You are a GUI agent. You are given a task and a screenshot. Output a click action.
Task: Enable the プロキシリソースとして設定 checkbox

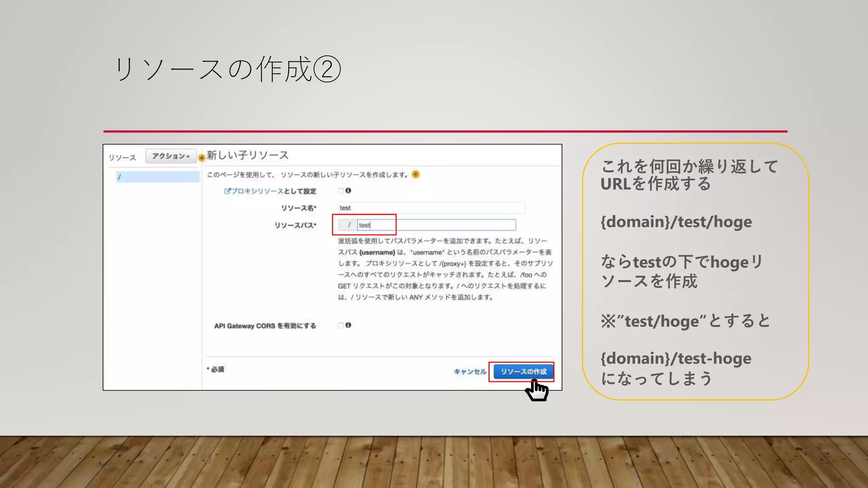coord(340,191)
